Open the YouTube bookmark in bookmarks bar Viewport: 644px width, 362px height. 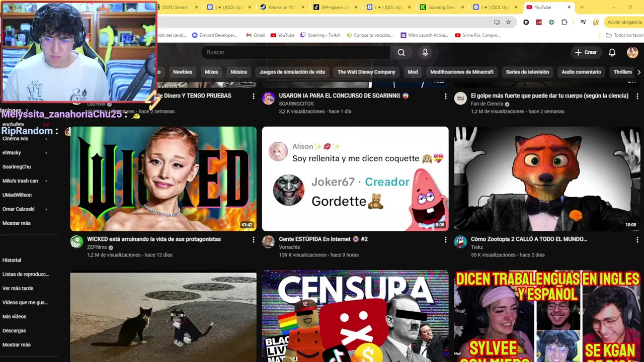283,35
